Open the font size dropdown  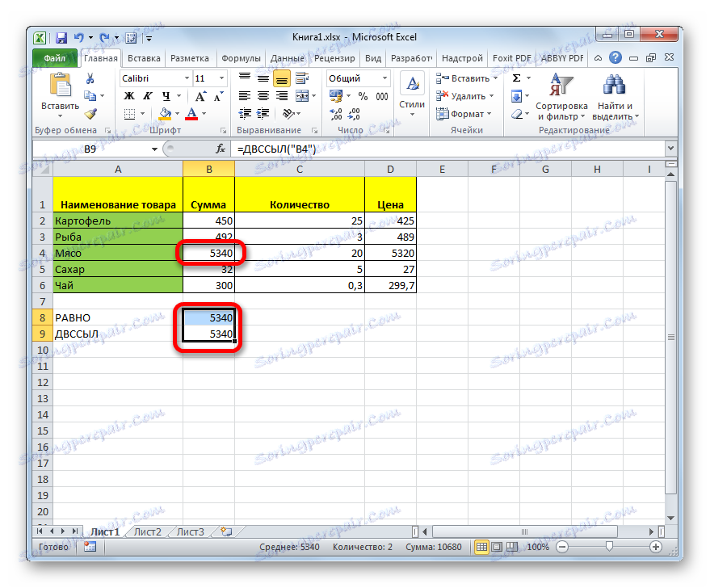tap(221, 78)
